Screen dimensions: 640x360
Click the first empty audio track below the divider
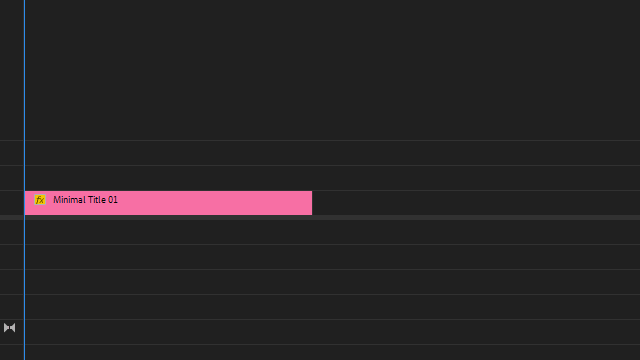pos(332,232)
